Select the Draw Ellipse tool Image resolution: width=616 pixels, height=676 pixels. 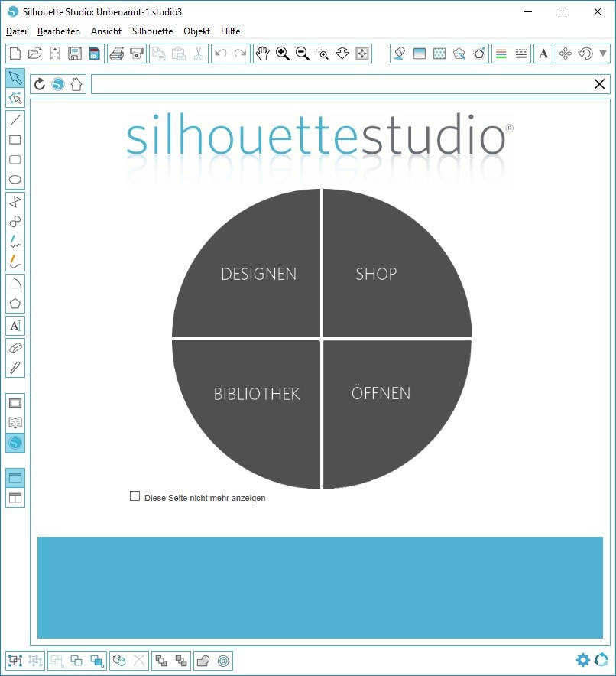pyautogui.click(x=15, y=180)
